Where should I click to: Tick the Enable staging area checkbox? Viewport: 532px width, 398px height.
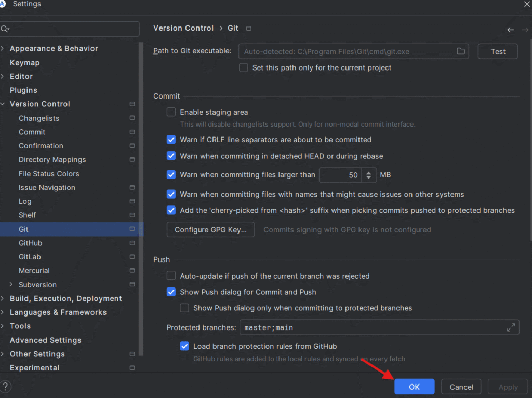point(171,112)
